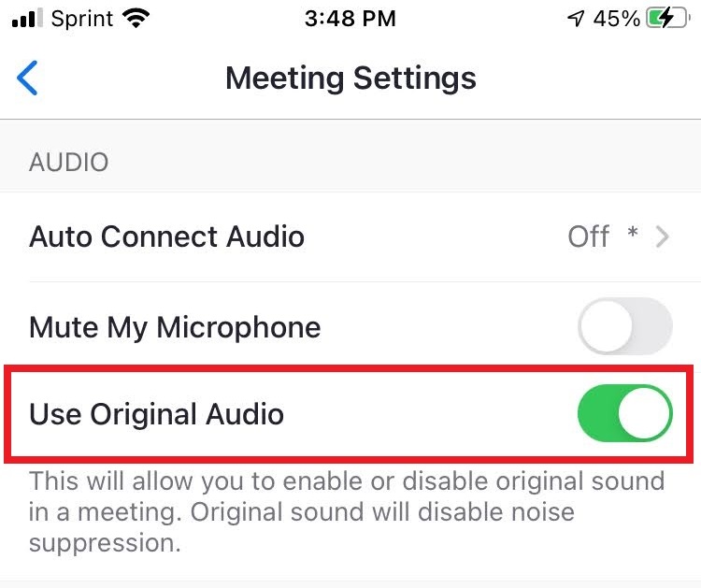
Task: Tap the cellular signal bars icon
Action: coord(27,19)
